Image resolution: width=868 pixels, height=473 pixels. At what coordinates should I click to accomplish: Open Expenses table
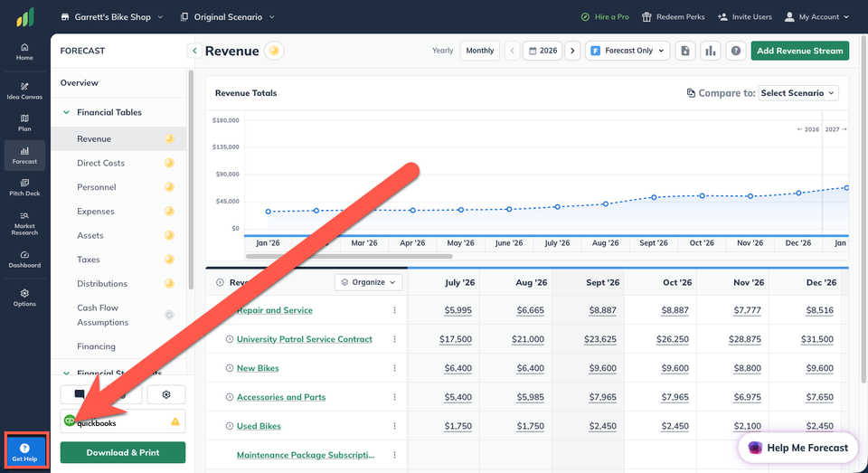96,211
